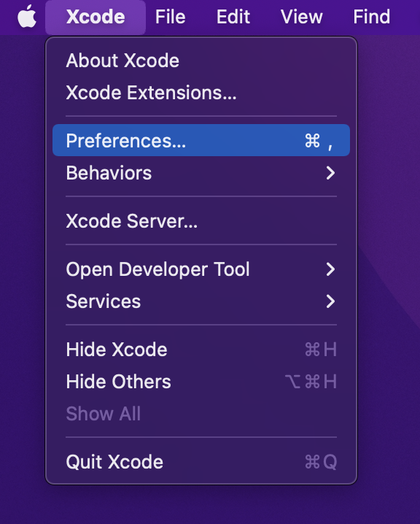Expand the Services submenu chevron

click(x=330, y=301)
